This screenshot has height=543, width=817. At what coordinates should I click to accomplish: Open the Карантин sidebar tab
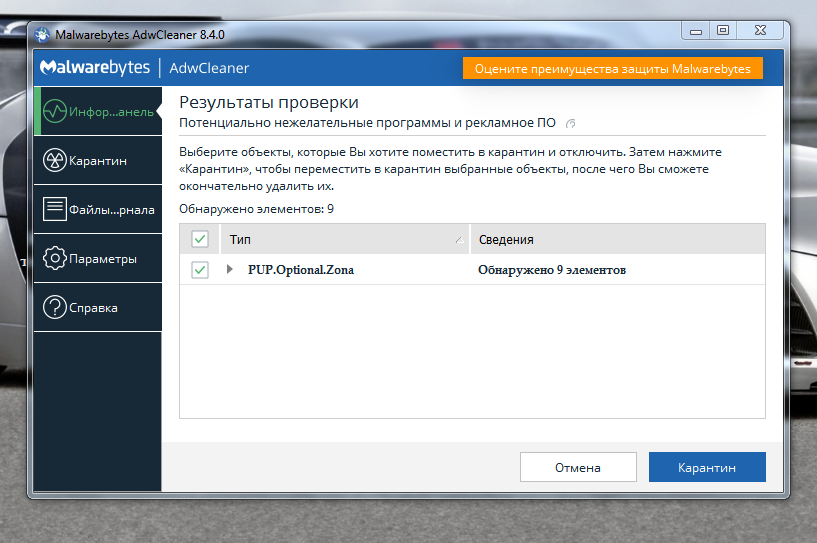pyautogui.click(x=98, y=160)
